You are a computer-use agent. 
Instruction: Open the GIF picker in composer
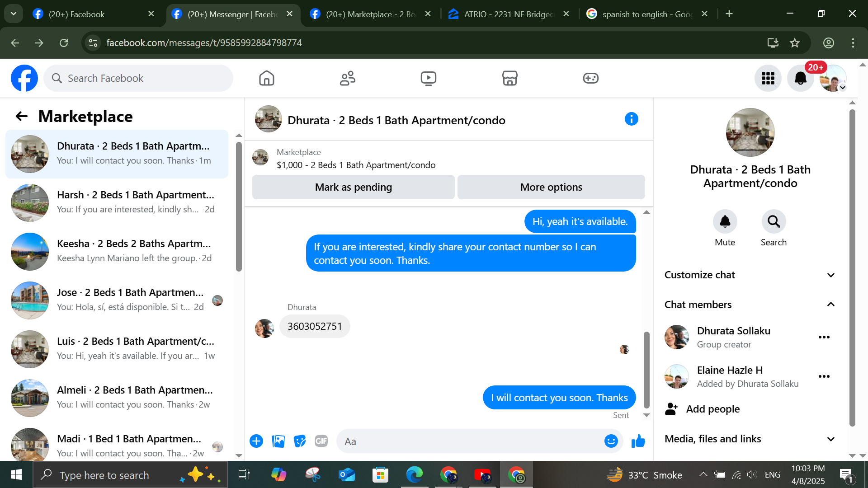tap(321, 441)
